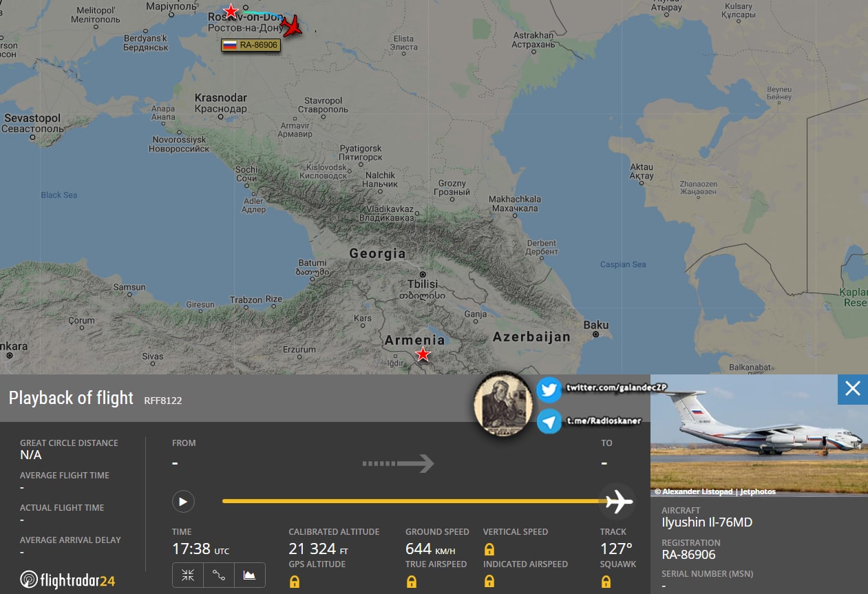Click the Twitter bird icon
The height and width of the screenshot is (594, 868).
[549, 390]
